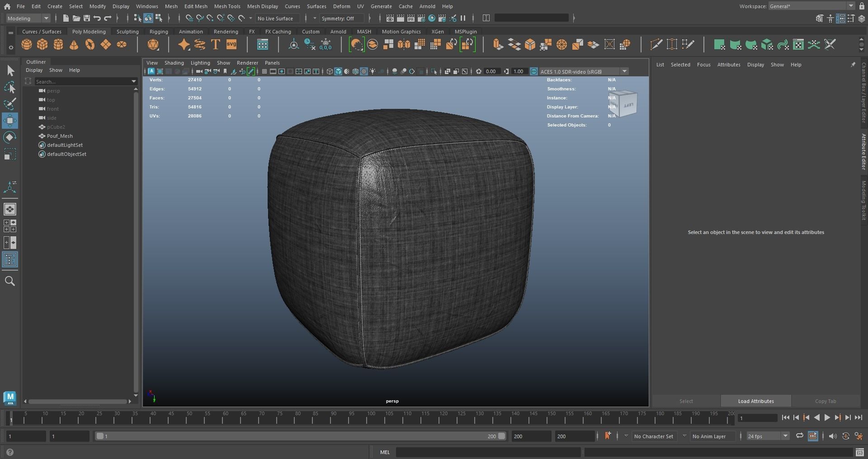Screen dimensions: 868x459
Task: Play the animation forwards
Action: pyautogui.click(x=827, y=418)
